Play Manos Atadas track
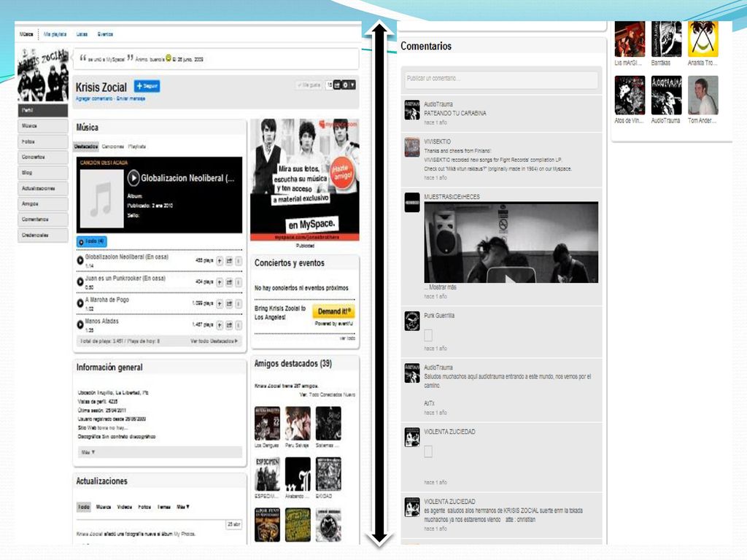The width and height of the screenshot is (747, 560). coord(80,324)
